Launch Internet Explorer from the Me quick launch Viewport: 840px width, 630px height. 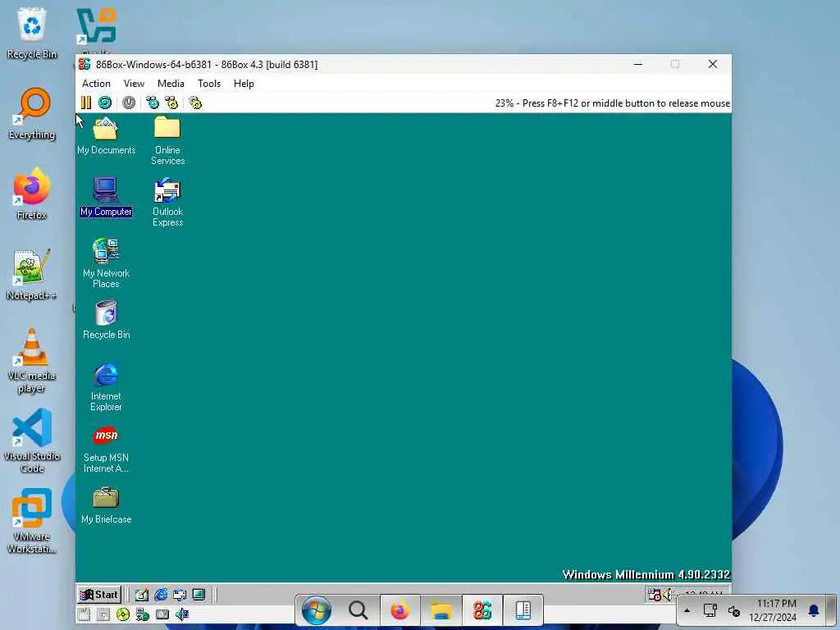(161, 594)
